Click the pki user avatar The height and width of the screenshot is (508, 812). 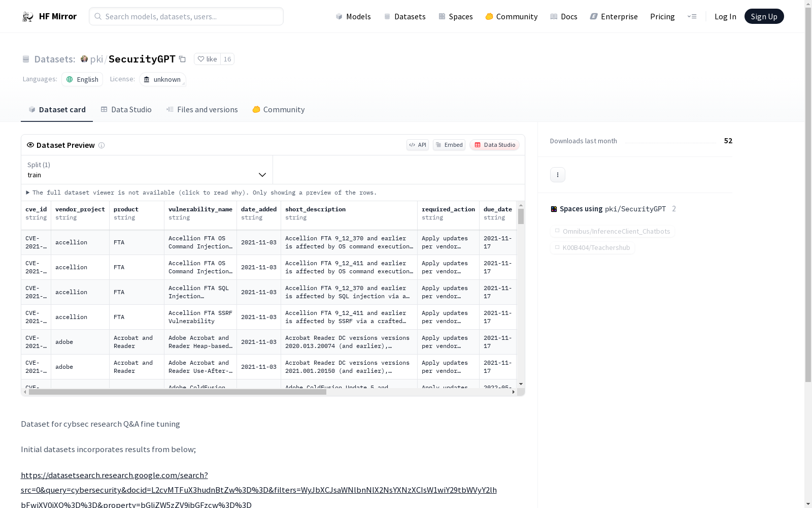pyautogui.click(x=84, y=59)
